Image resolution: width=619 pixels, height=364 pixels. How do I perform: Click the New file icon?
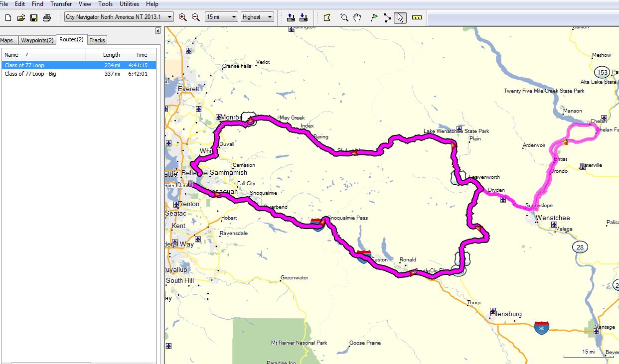pyautogui.click(x=8, y=18)
